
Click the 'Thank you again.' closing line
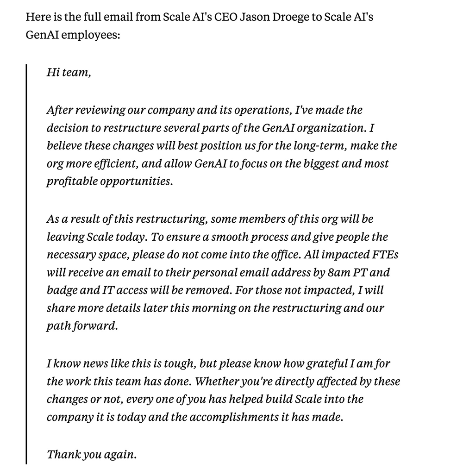coord(92,455)
